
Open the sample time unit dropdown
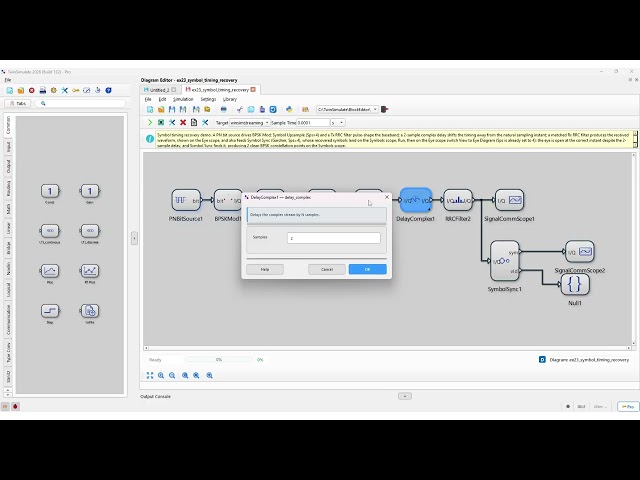(338, 122)
